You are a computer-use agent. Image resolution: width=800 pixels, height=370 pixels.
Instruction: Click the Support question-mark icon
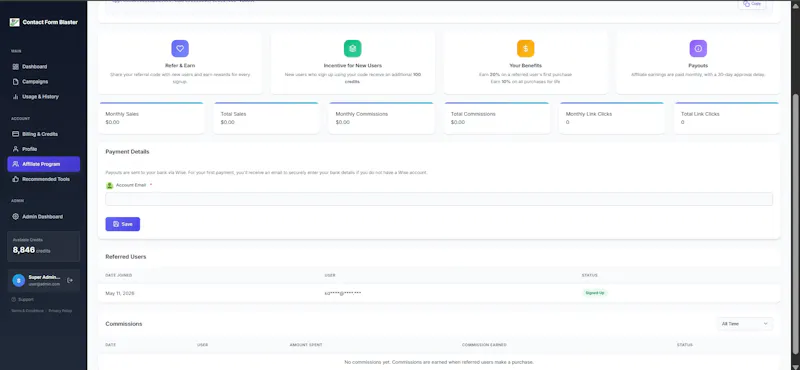click(x=13, y=300)
